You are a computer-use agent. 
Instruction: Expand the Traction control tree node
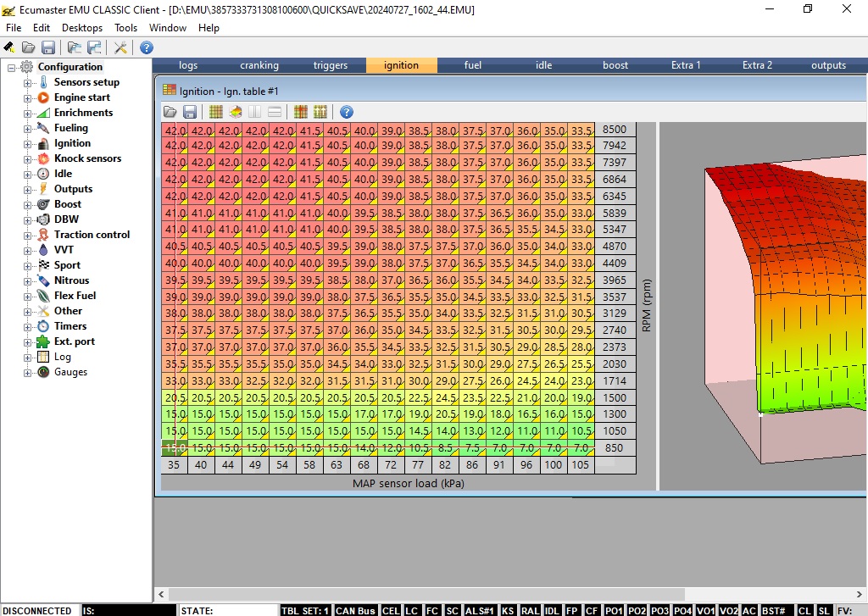coord(27,236)
